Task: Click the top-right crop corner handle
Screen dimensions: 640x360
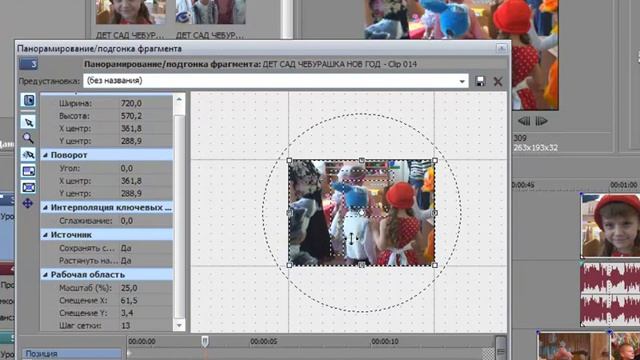Action: [435, 160]
